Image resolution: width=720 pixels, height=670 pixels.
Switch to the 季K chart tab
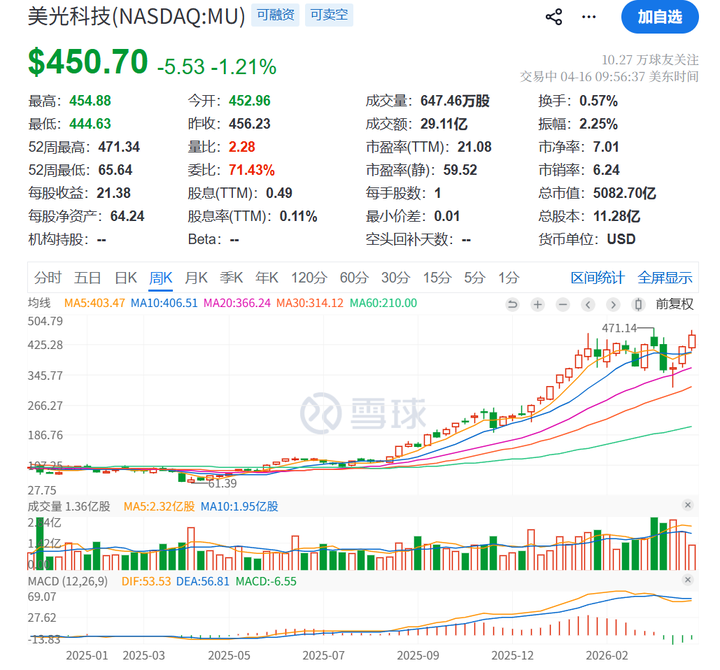(231, 277)
